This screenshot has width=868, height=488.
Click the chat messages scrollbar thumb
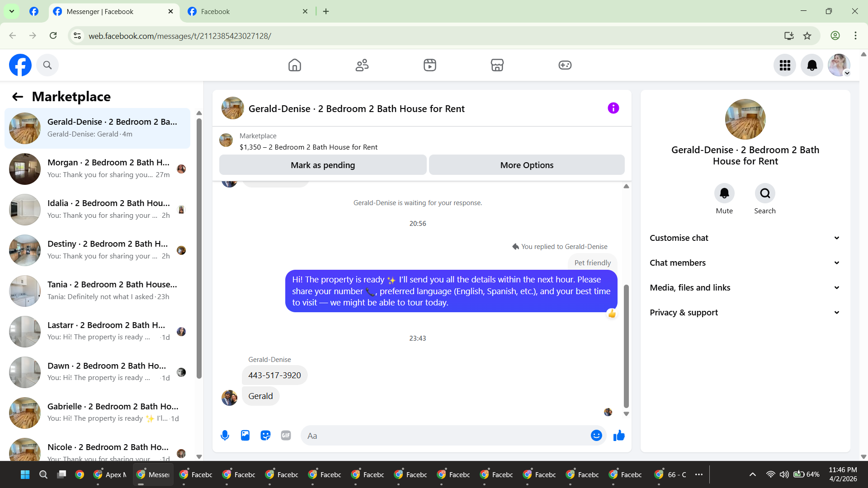626,346
